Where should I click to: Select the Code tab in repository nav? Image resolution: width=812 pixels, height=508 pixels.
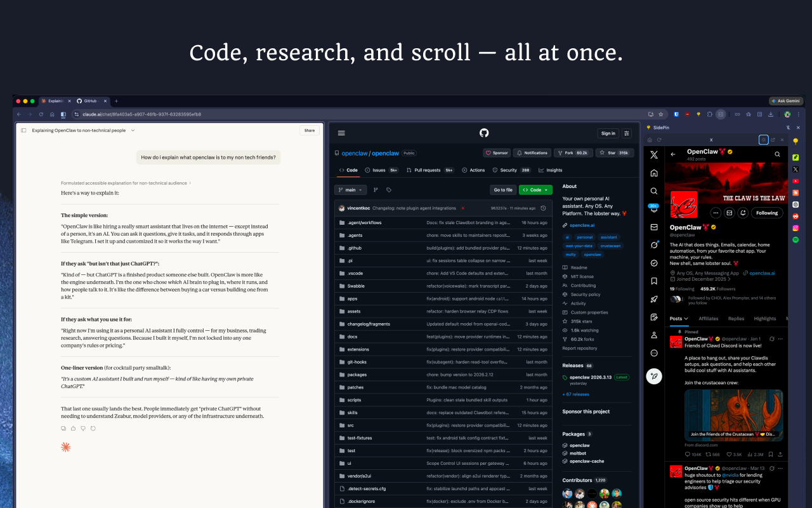(348, 170)
